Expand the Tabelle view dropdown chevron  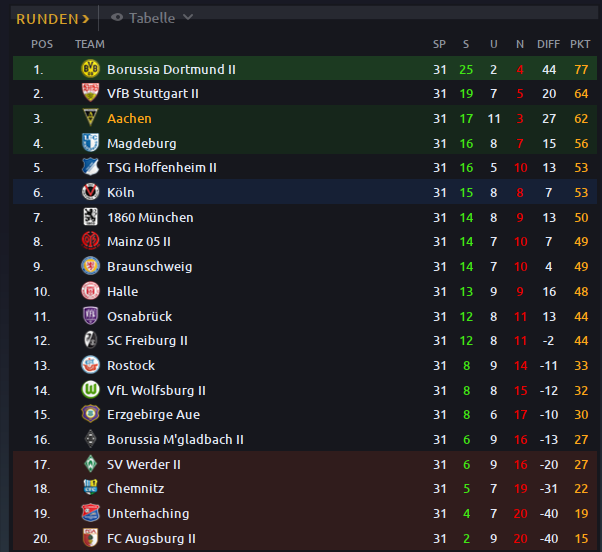point(188,17)
